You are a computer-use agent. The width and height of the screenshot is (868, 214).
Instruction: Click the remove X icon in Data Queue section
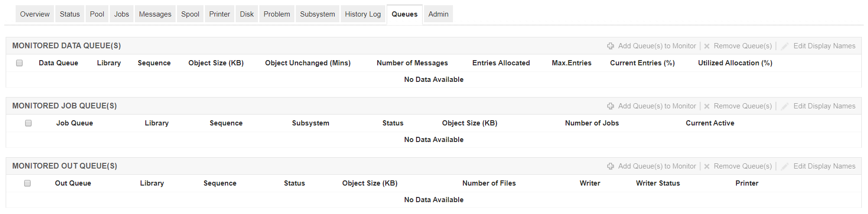(x=707, y=46)
